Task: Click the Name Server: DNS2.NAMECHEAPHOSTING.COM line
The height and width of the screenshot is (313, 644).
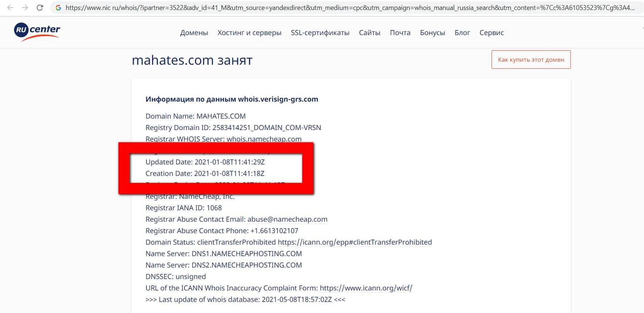Action: click(224, 265)
